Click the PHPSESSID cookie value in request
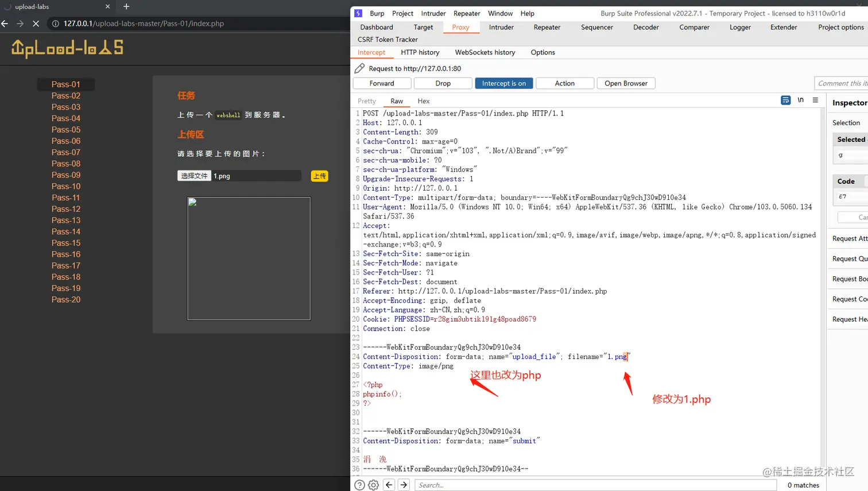868x491 pixels. pyautogui.click(x=485, y=319)
